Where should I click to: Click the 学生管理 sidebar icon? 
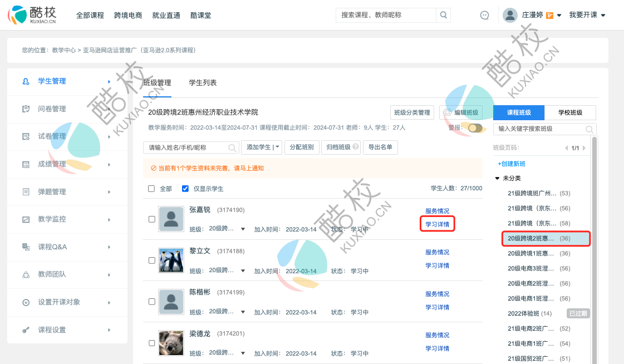coord(26,81)
